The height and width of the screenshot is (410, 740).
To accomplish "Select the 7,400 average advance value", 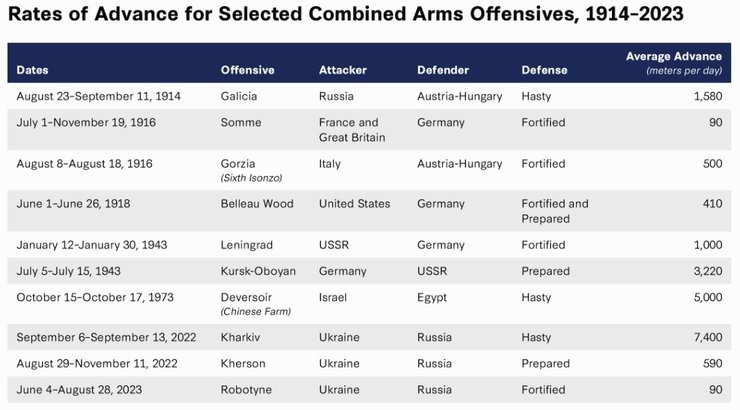I will pos(706,337).
